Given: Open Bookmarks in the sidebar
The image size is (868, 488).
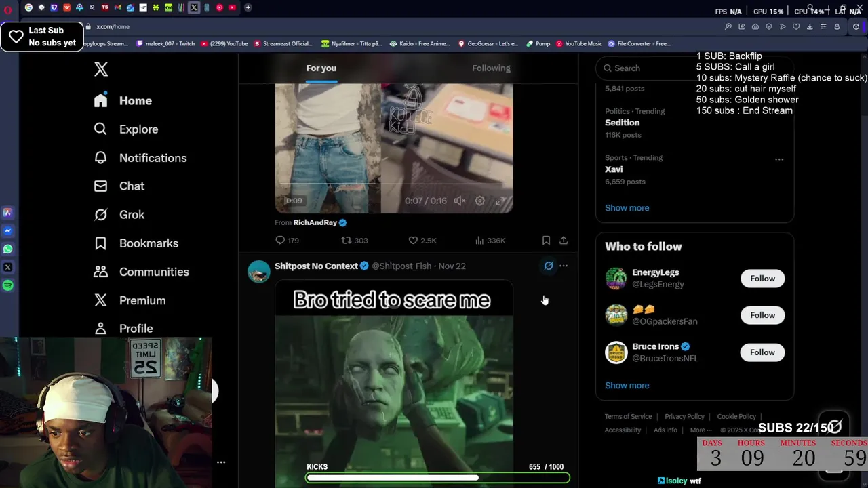Looking at the screenshot, I should coord(136,243).
